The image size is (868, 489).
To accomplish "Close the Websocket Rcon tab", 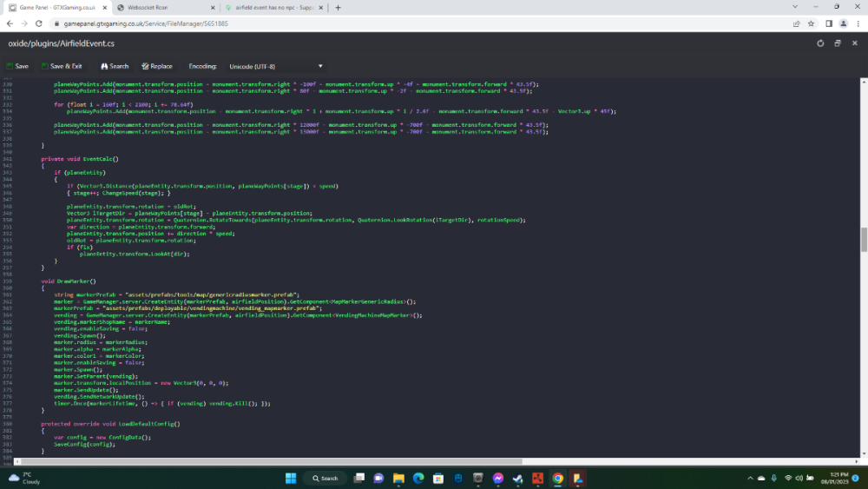I will [x=213, y=8].
